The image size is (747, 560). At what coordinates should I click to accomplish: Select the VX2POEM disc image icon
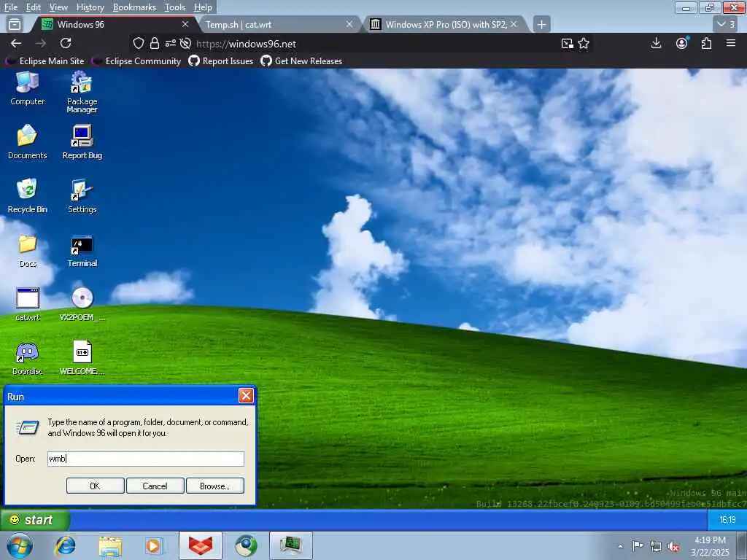point(82,304)
